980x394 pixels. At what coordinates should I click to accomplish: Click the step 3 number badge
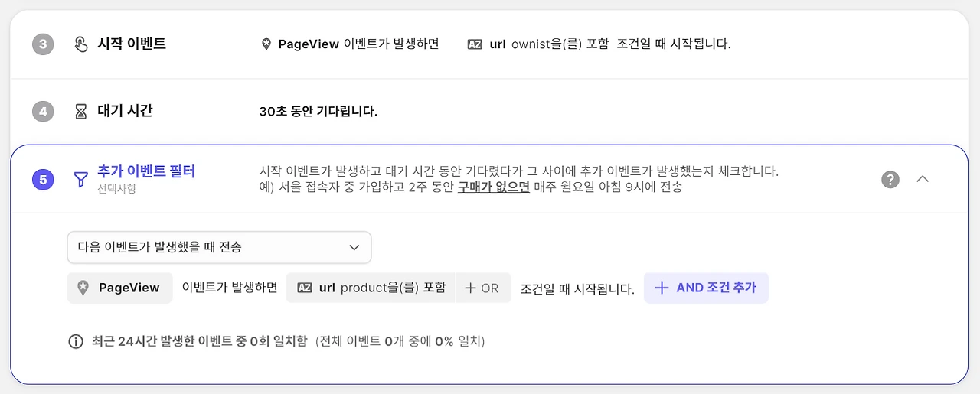point(43,44)
